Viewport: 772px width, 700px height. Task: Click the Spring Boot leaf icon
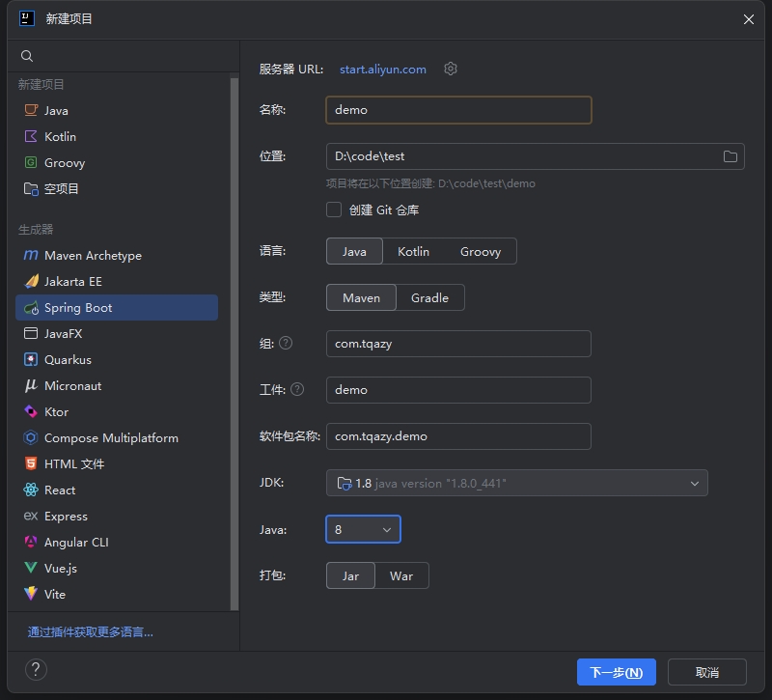[31, 308]
